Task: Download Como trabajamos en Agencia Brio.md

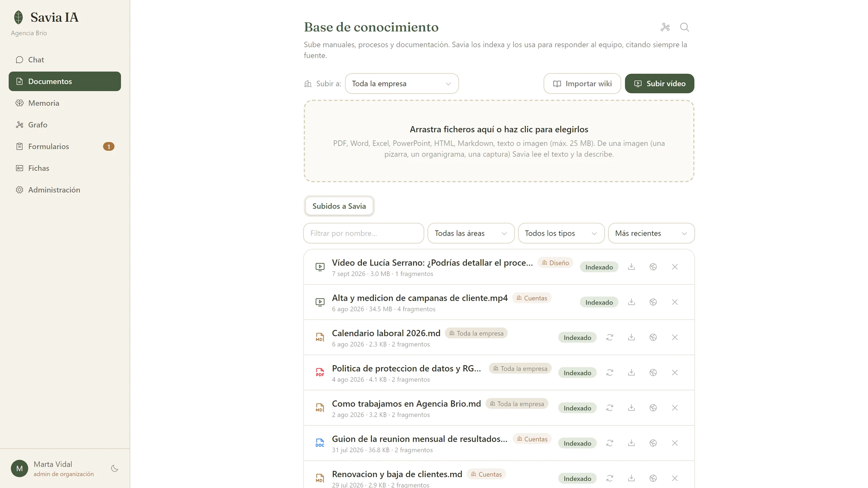Action: (631, 408)
